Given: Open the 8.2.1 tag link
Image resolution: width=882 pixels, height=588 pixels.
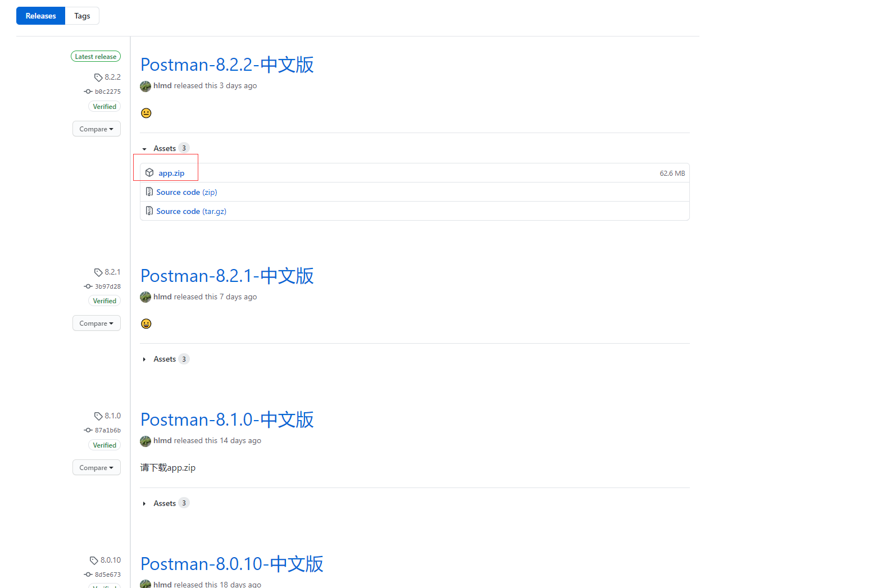Looking at the screenshot, I should point(112,272).
